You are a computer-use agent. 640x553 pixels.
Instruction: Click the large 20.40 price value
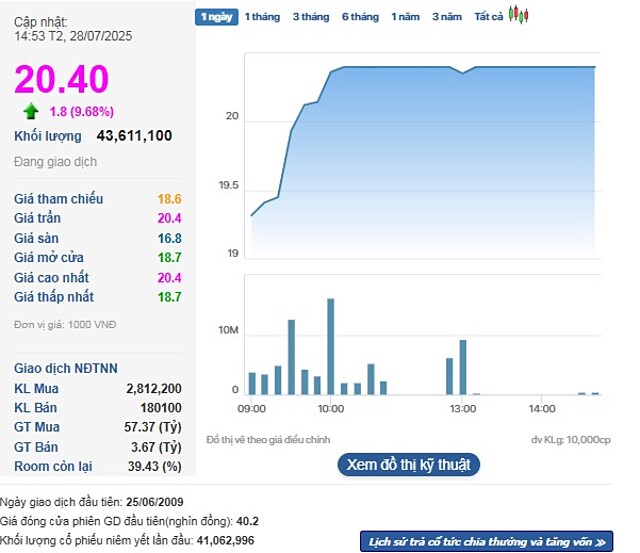(x=61, y=79)
